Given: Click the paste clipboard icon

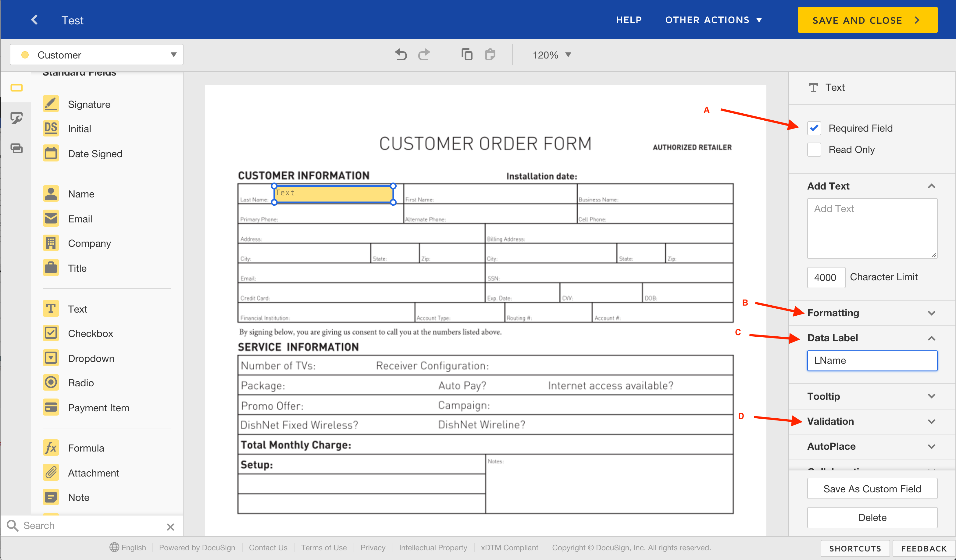Looking at the screenshot, I should [490, 55].
